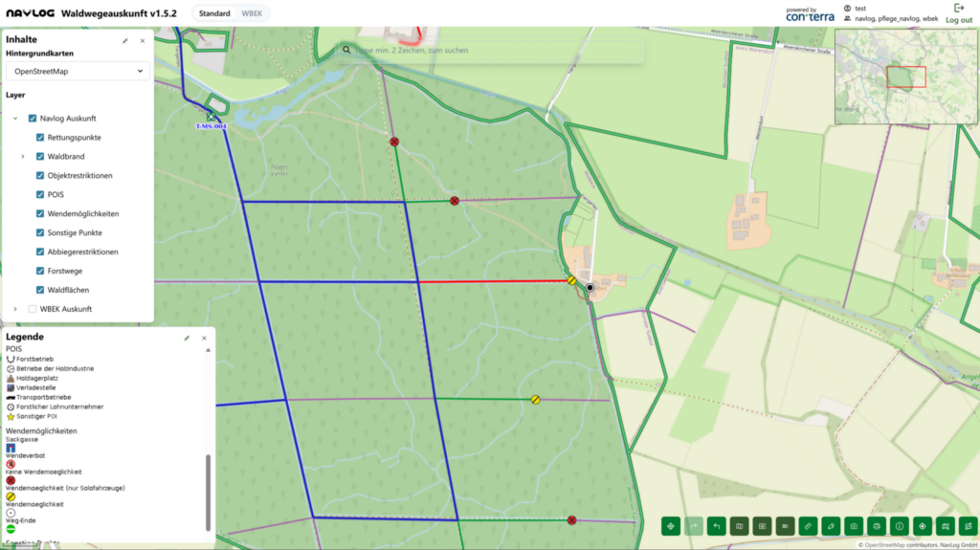Pin the Inhalte panel

point(125,40)
